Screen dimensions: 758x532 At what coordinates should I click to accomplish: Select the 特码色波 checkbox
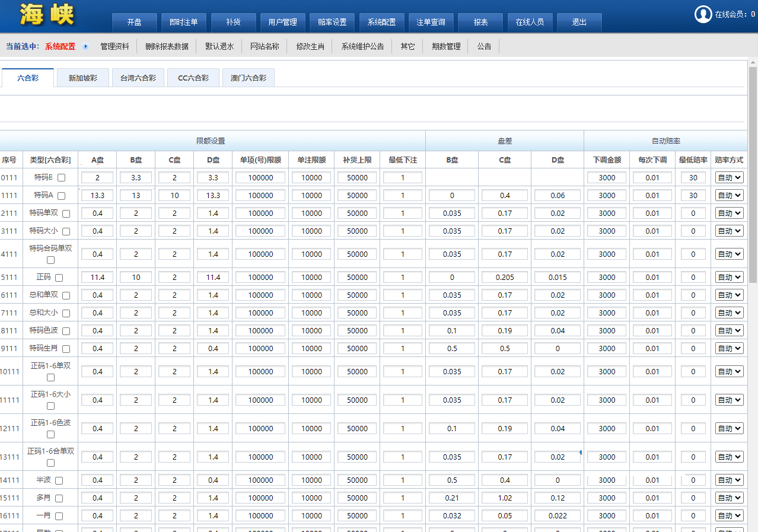(66, 331)
